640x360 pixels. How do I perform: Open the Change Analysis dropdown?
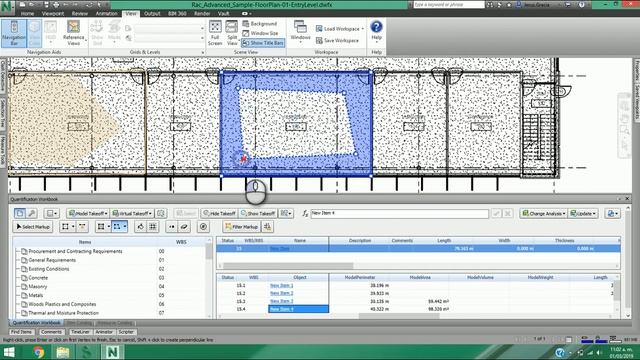coord(544,213)
